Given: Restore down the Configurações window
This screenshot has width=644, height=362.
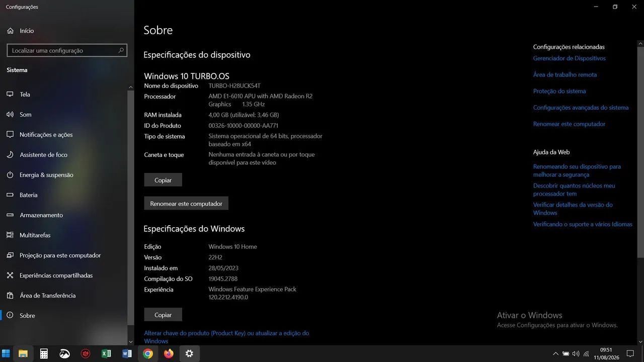Looking at the screenshot, I should point(615,7).
